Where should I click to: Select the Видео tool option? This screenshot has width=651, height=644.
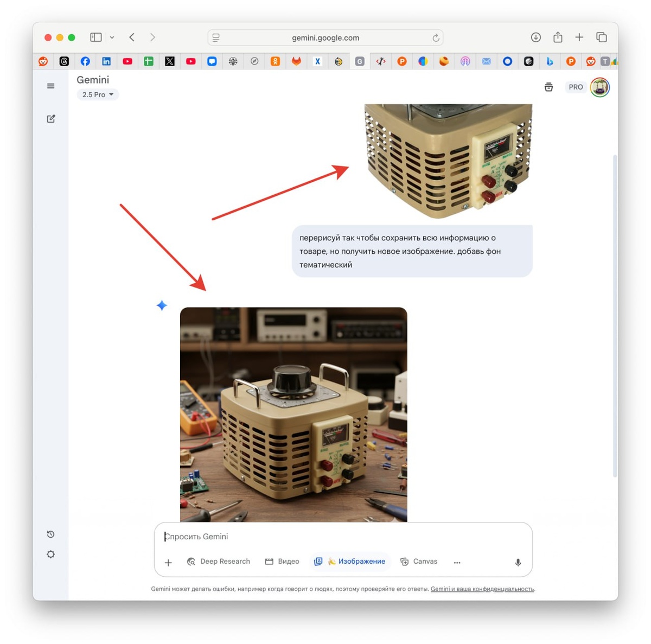pyautogui.click(x=282, y=562)
